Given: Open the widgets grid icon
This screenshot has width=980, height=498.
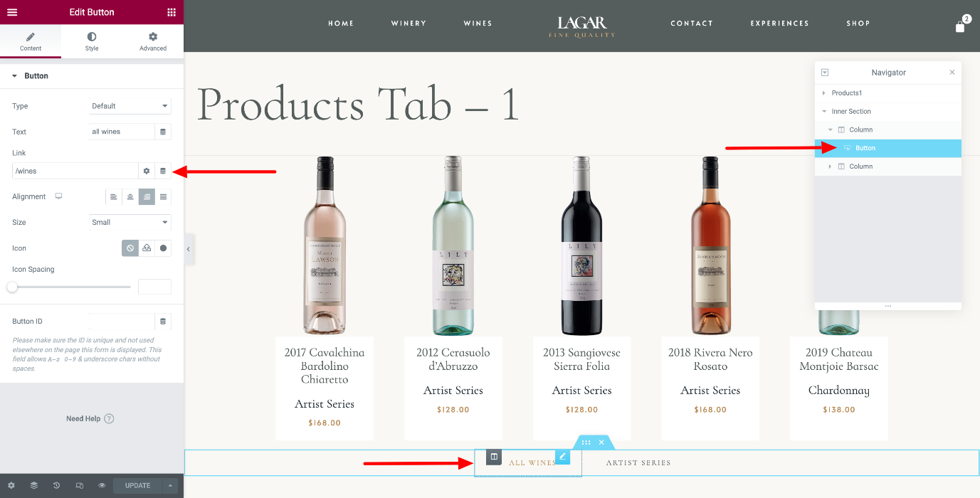Looking at the screenshot, I should [x=172, y=12].
